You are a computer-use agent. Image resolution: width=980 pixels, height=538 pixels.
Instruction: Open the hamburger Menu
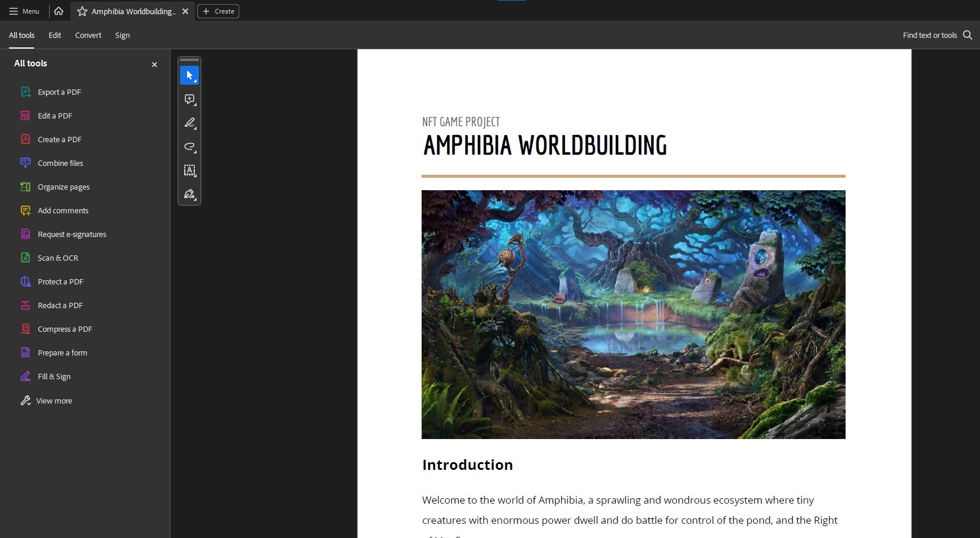pos(24,11)
